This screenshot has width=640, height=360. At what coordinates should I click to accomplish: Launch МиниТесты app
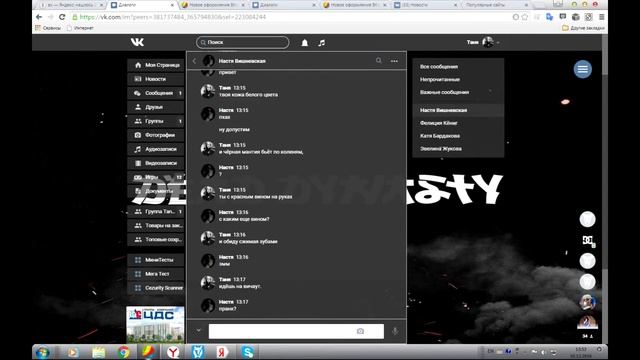(x=156, y=260)
